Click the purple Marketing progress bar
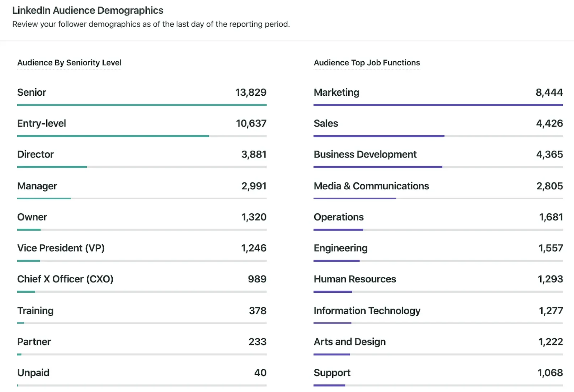The height and width of the screenshot is (392, 574). coord(438,105)
